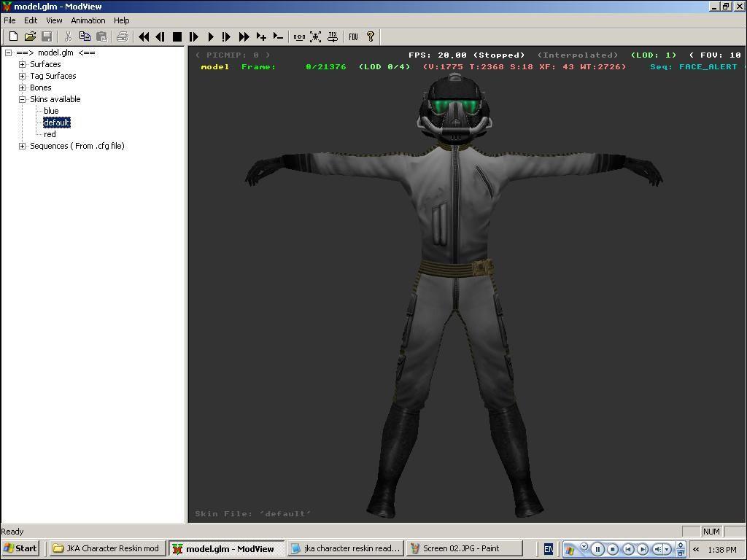Expand Sequences ( From .cfg file) node
Viewport: 747px width, 560px height.
23,146
